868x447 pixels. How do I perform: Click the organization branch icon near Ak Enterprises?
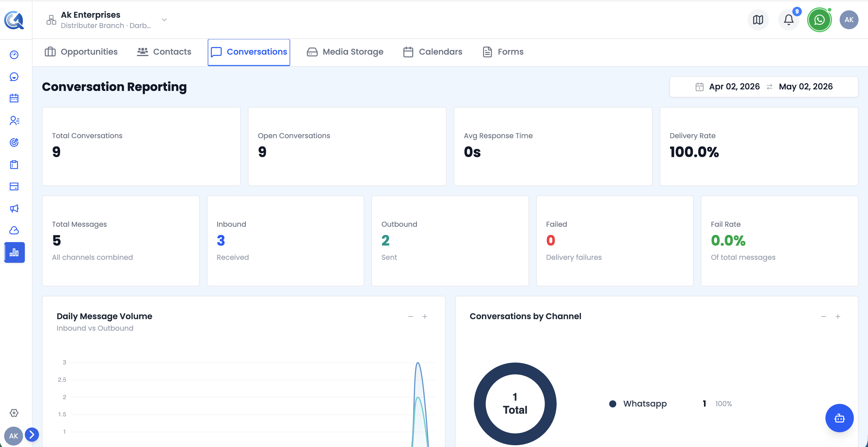(x=51, y=20)
